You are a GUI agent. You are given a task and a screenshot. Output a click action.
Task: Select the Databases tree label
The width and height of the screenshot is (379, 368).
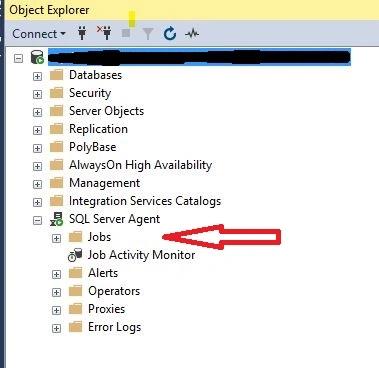[x=95, y=75]
